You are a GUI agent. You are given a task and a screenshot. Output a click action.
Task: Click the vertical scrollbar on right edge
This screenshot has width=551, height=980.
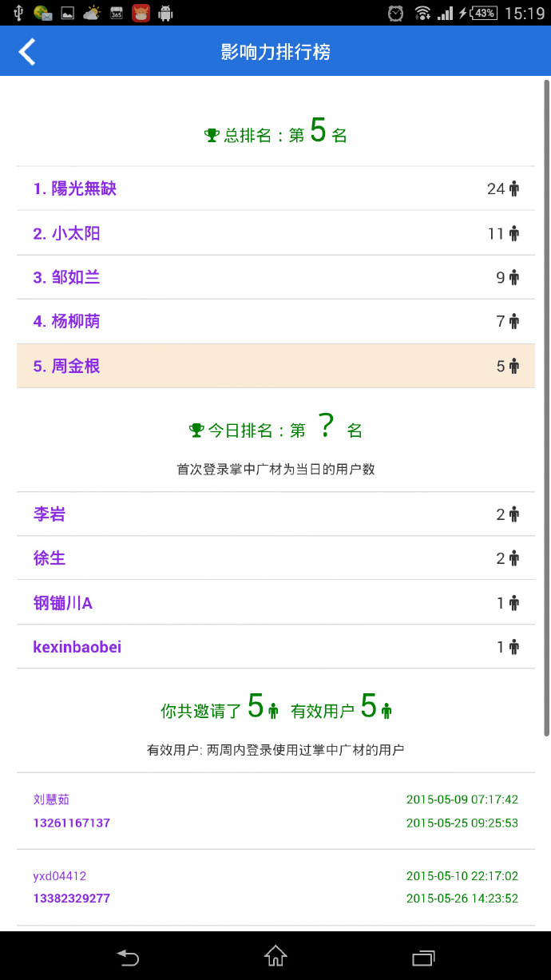(x=546, y=407)
